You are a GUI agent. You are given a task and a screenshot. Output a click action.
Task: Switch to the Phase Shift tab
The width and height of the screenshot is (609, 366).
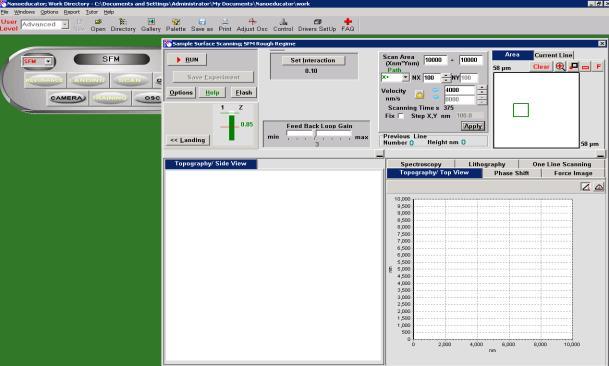(512, 173)
